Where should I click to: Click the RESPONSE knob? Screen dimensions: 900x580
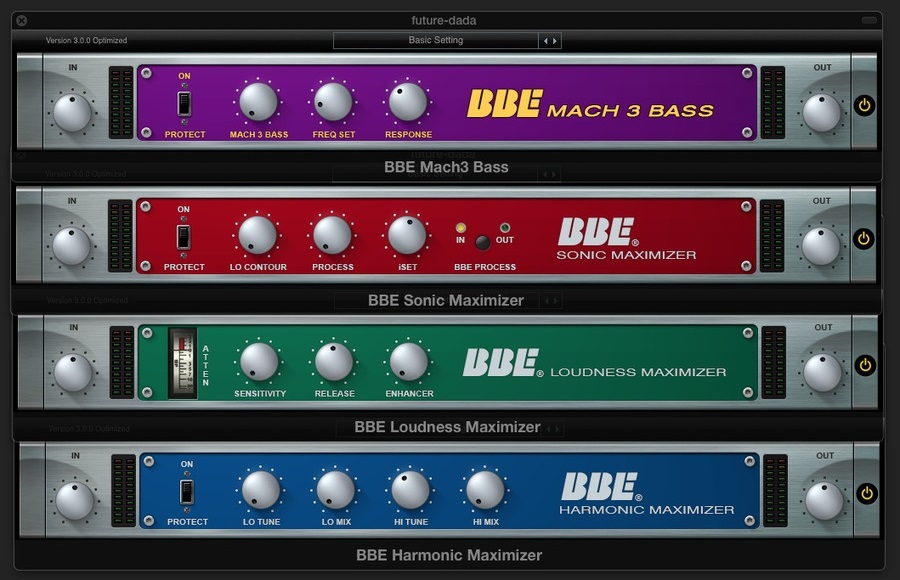[408, 102]
